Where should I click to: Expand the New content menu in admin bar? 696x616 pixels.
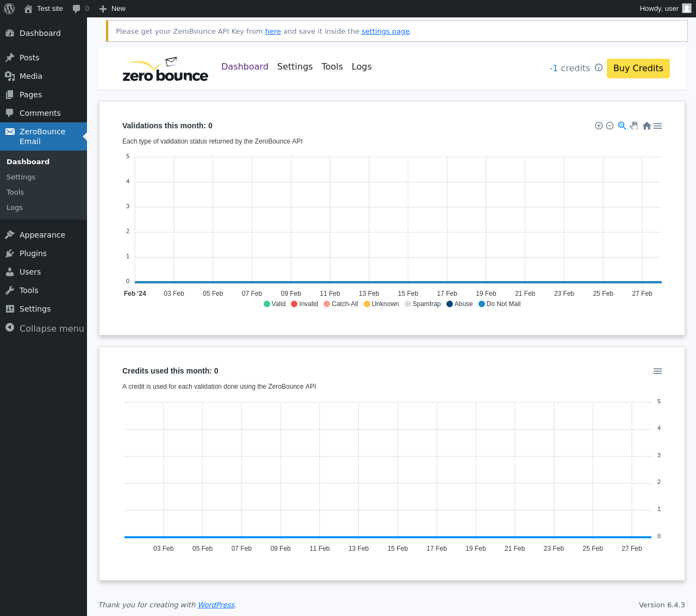pos(113,9)
